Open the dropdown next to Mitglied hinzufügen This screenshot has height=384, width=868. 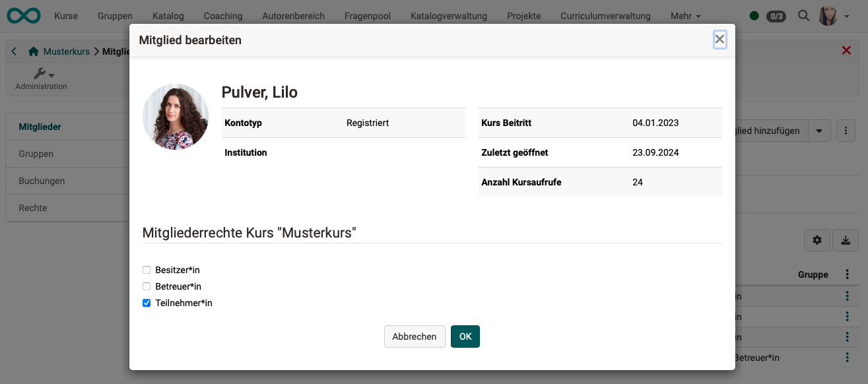coord(819,131)
